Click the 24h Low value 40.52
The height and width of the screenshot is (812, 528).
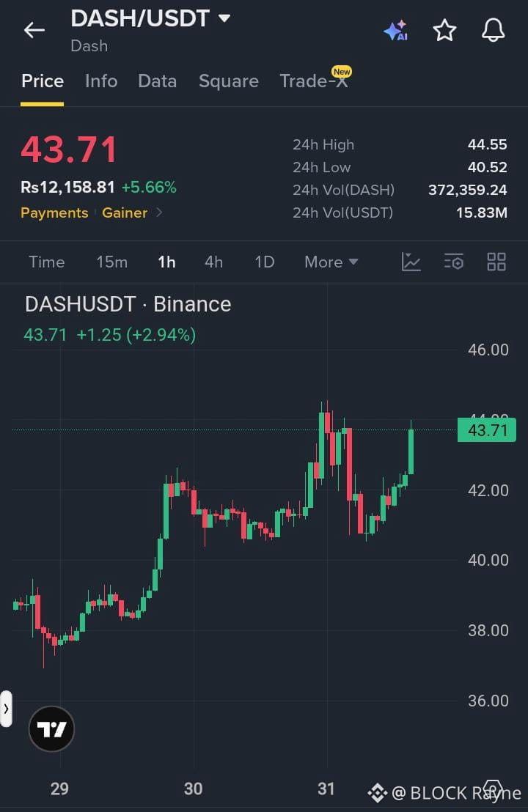tap(487, 167)
